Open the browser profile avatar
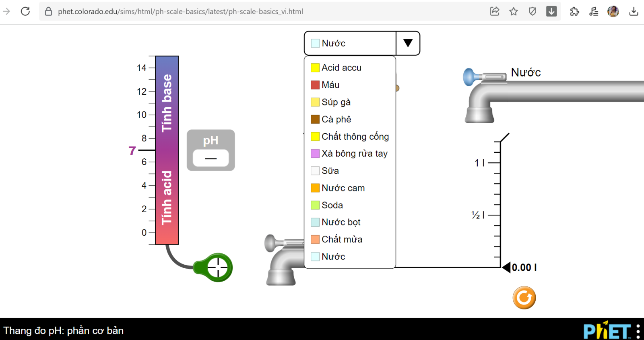The width and height of the screenshot is (644, 340). pyautogui.click(x=613, y=11)
